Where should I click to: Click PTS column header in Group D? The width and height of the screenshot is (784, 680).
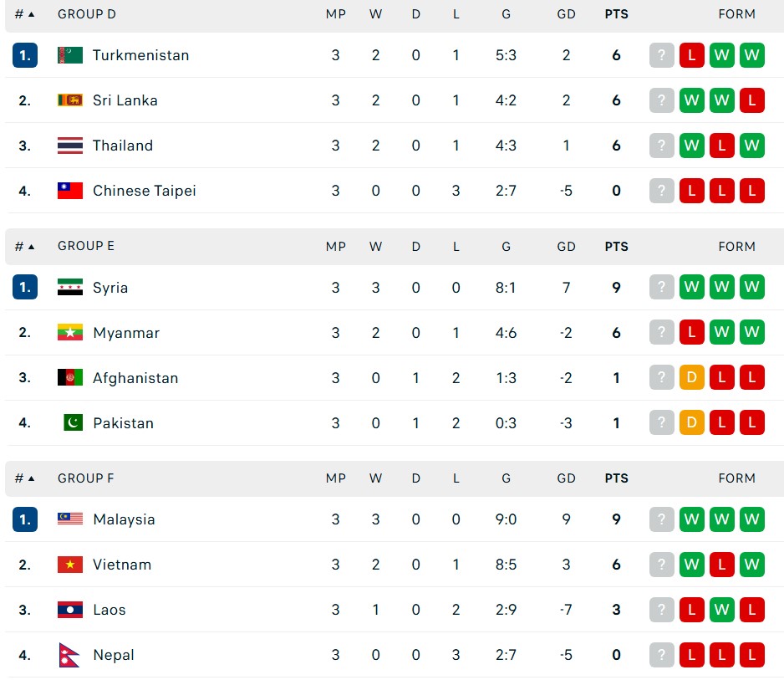(616, 14)
